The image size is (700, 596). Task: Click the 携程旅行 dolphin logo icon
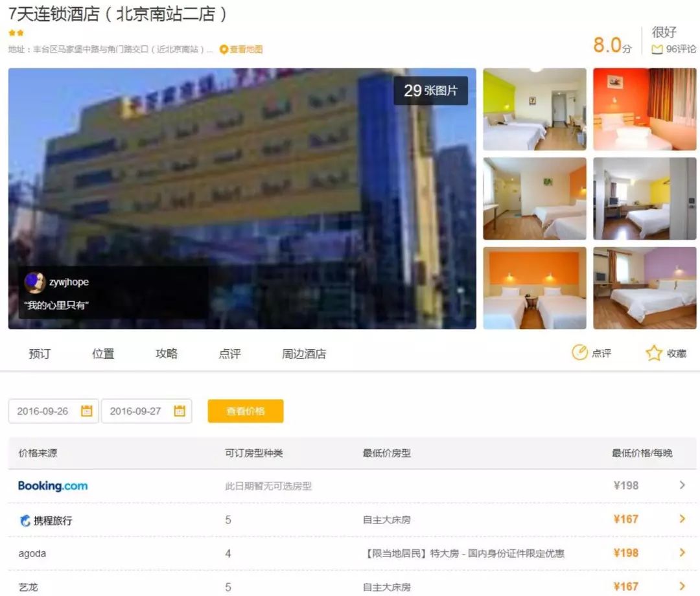(x=25, y=520)
